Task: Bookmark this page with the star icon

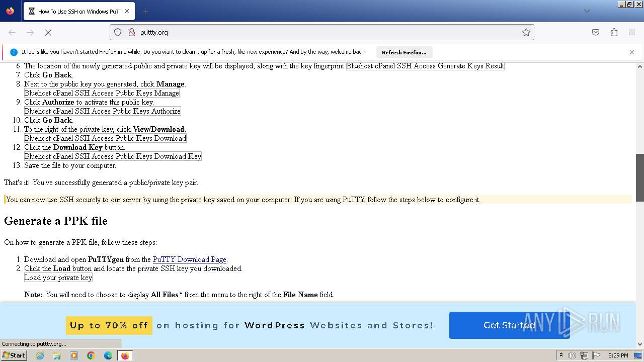Action: pos(526,32)
